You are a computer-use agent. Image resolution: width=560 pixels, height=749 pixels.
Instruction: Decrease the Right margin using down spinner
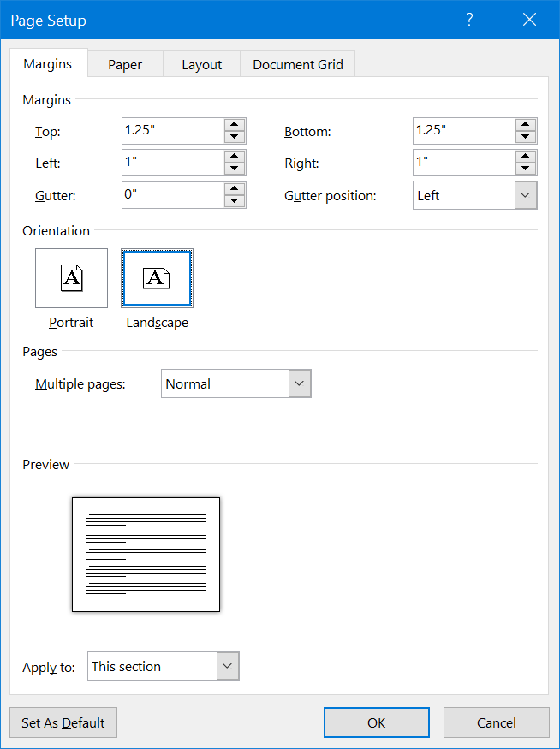[x=526, y=169]
